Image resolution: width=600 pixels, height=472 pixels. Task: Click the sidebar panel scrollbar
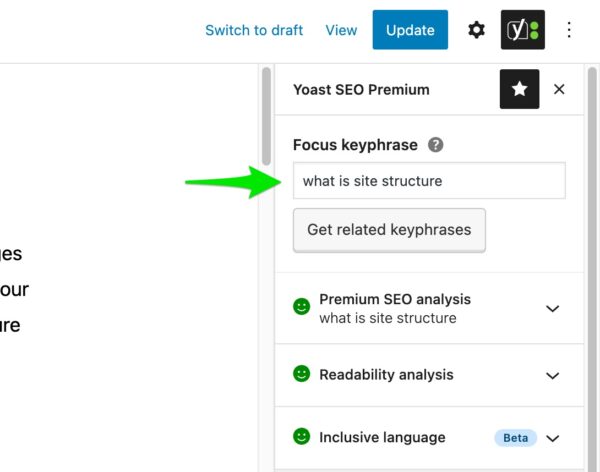592,268
